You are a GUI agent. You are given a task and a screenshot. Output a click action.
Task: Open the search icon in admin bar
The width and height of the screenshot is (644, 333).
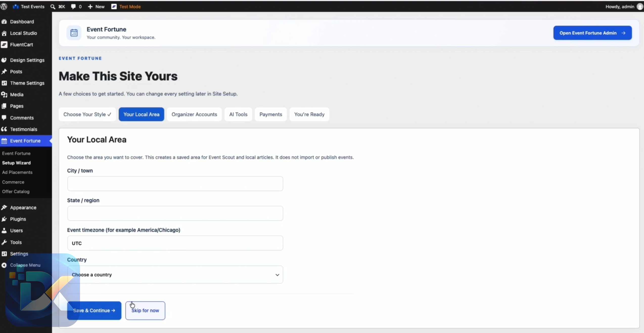53,7
